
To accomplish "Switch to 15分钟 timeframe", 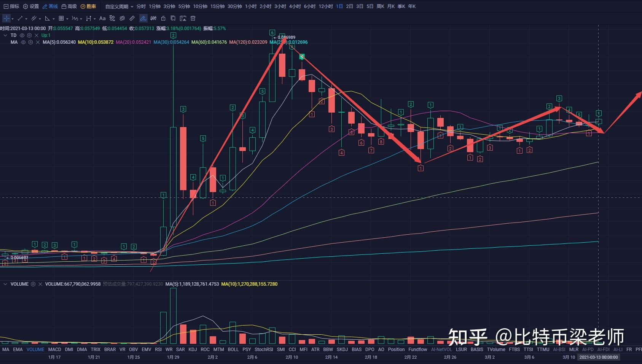I will pyautogui.click(x=218, y=6).
